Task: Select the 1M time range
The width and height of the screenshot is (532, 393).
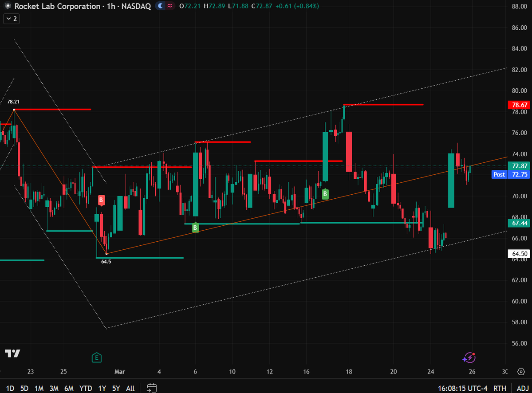Action: (x=39, y=388)
